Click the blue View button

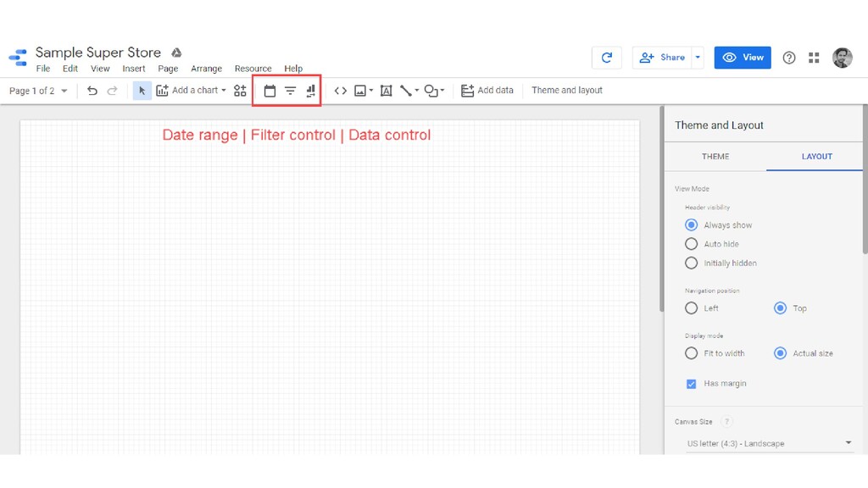click(x=743, y=58)
